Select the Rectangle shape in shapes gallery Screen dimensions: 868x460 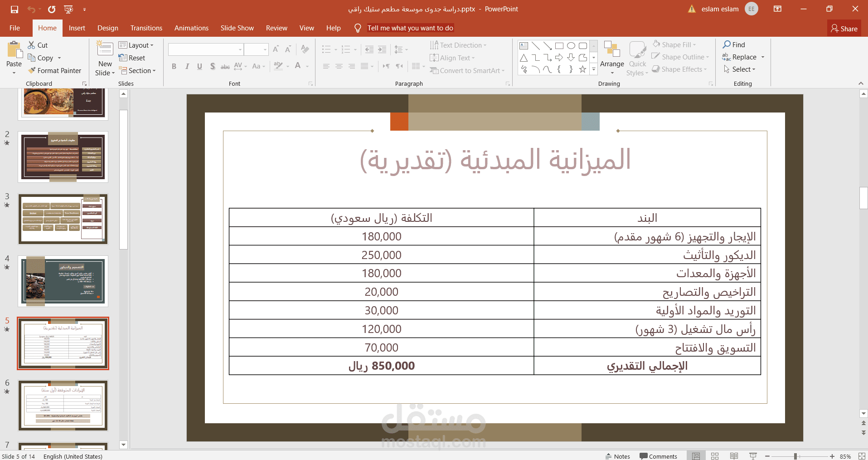(559, 46)
